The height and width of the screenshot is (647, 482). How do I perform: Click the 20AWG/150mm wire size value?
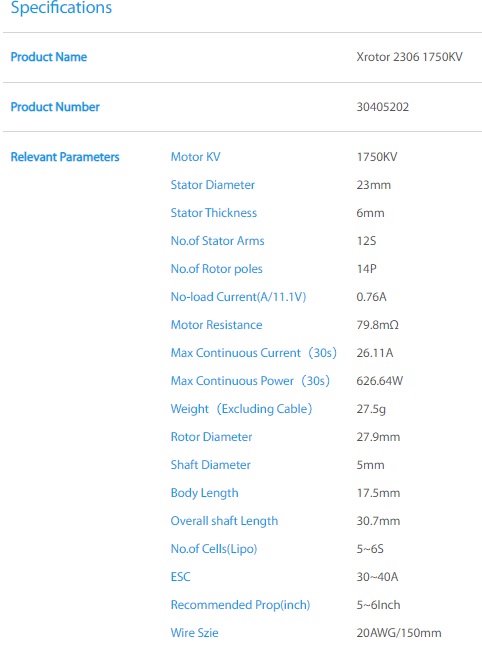[x=399, y=633]
